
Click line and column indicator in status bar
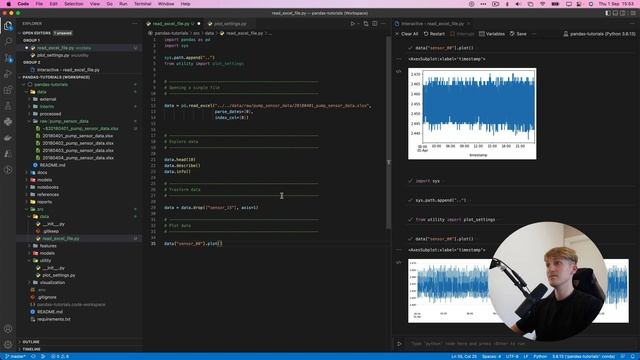(x=464, y=356)
